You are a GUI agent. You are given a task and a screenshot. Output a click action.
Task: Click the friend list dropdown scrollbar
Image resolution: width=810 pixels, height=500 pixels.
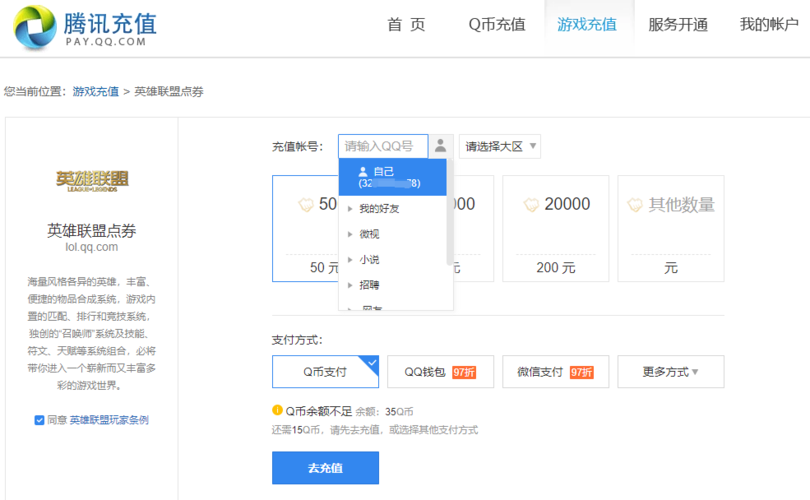pyautogui.click(x=450, y=213)
